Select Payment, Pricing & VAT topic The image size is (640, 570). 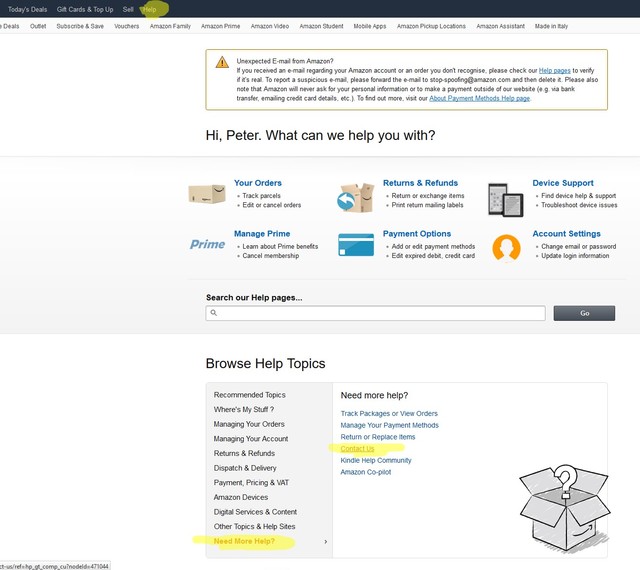tap(251, 483)
